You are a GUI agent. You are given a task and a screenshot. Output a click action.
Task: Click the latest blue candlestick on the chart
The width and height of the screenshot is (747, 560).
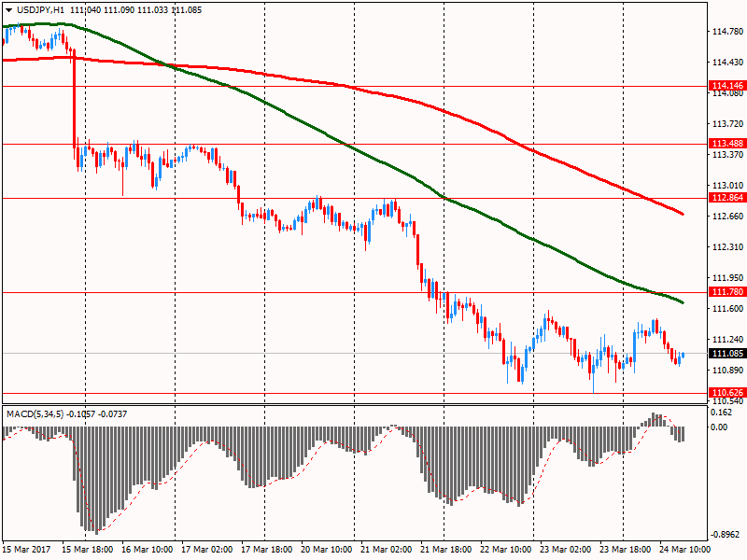pyautogui.click(x=683, y=355)
